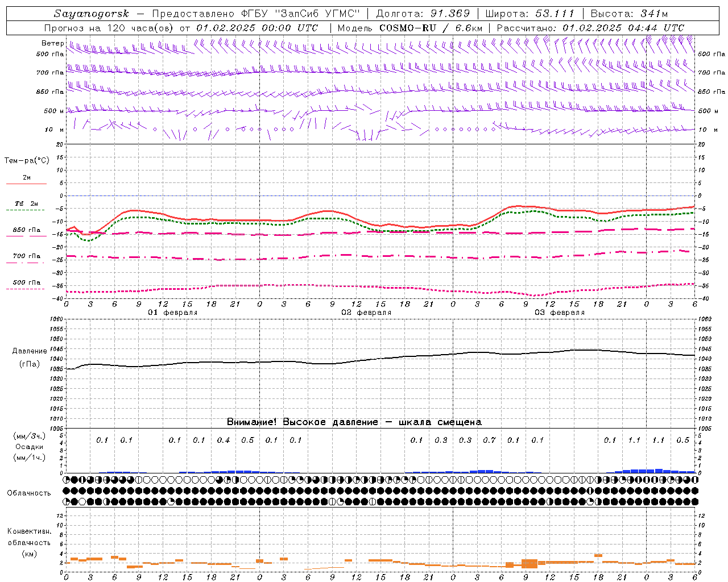Click the Td 2м dew point legend label
This screenshot has height=582, width=728.
[26, 203]
